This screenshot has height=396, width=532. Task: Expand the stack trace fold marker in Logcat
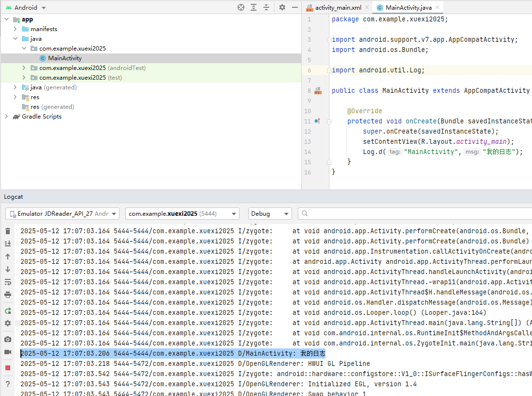[17, 323]
